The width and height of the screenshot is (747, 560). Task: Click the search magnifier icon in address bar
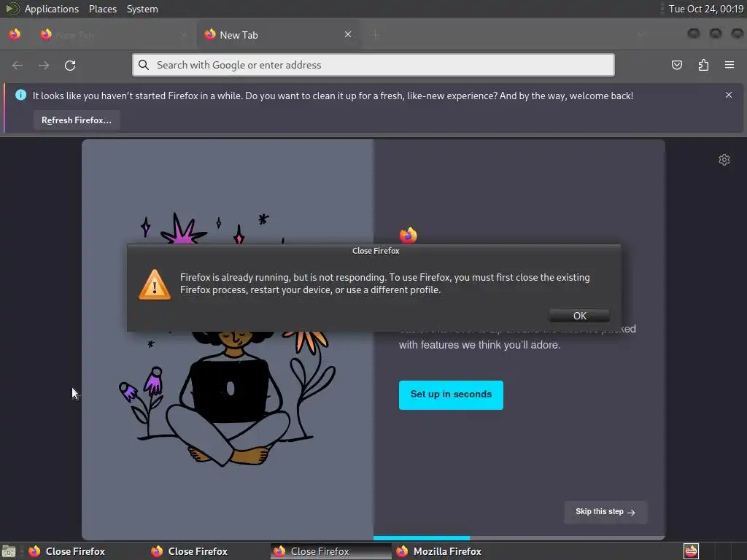(144, 65)
